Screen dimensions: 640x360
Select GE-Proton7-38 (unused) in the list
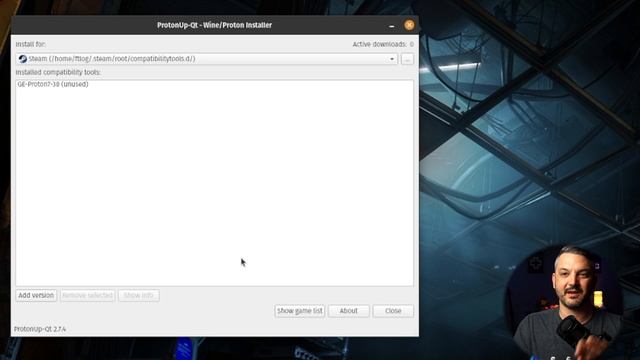coord(53,84)
